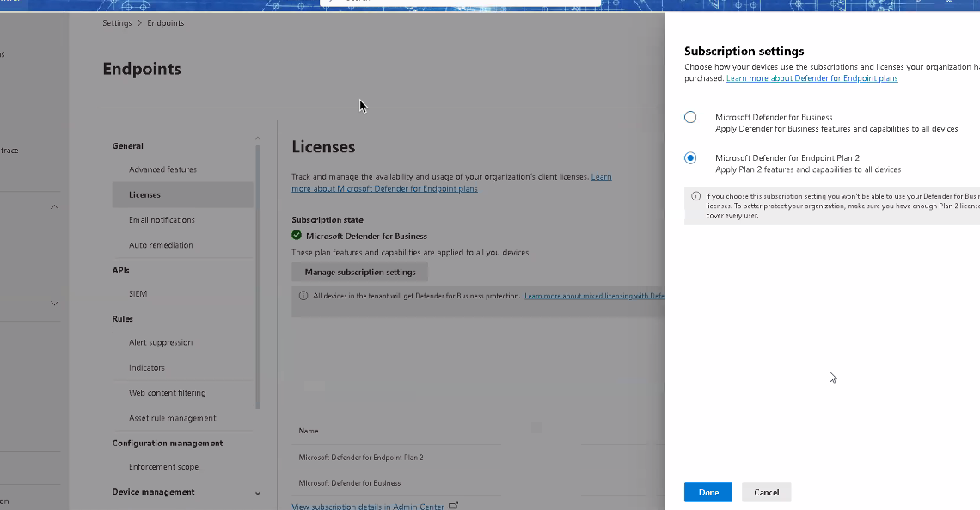Viewport: 980px width, 510px height.
Task: Cancel the Subscription settings panel
Action: (766, 493)
